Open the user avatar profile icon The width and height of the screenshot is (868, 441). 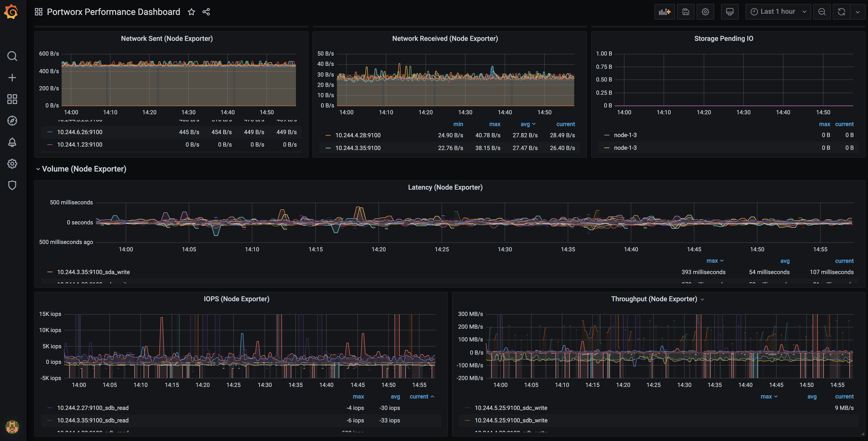pos(12,427)
